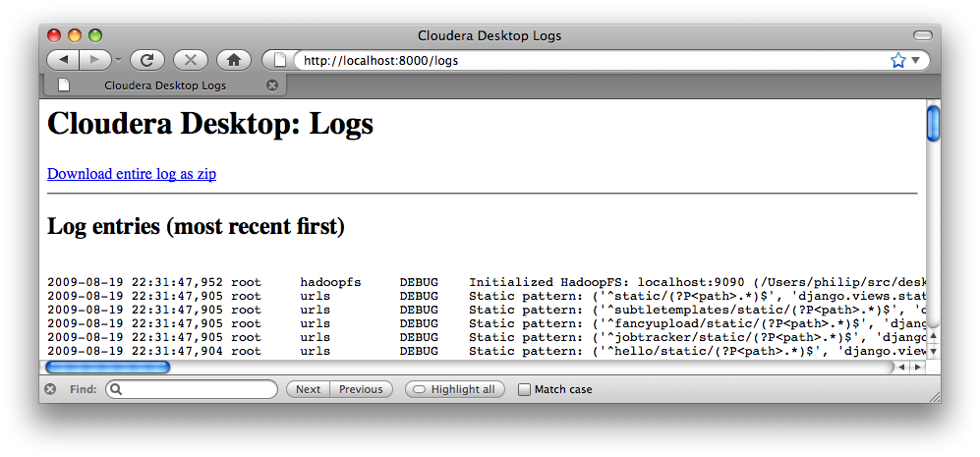Click the localhost:8000/logs address field

[590, 60]
